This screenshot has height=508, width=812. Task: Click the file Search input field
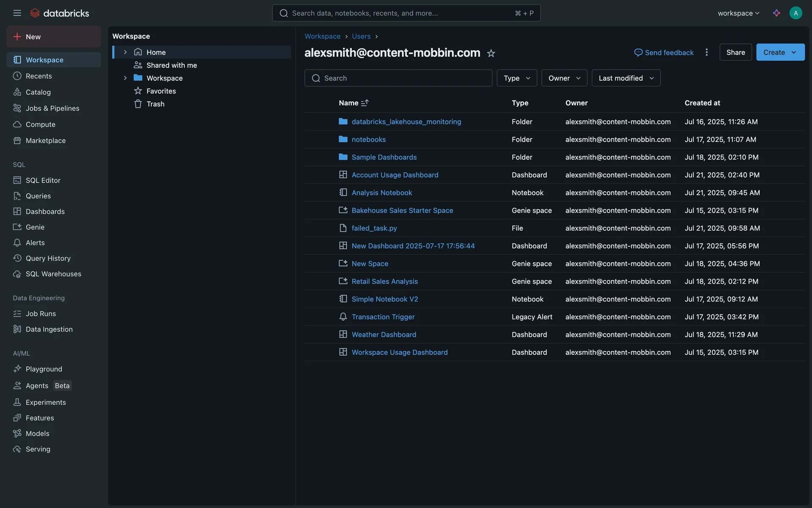pyautogui.click(x=398, y=78)
